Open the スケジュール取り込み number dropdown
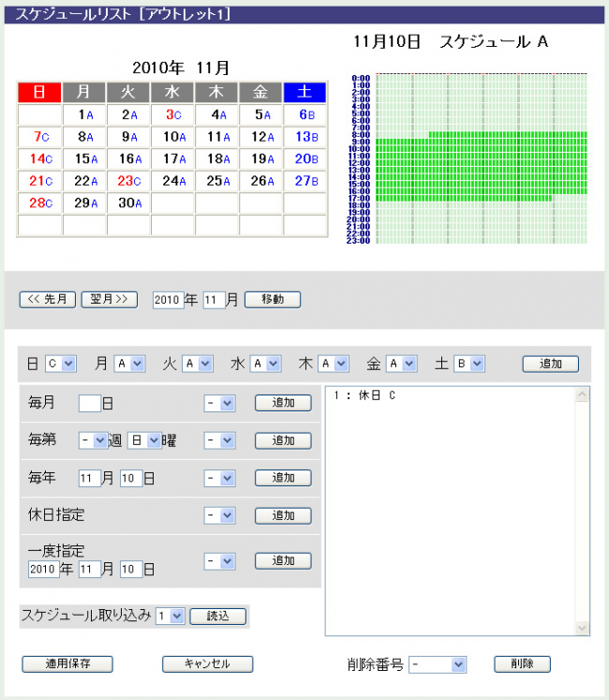The image size is (609, 700). click(171, 617)
